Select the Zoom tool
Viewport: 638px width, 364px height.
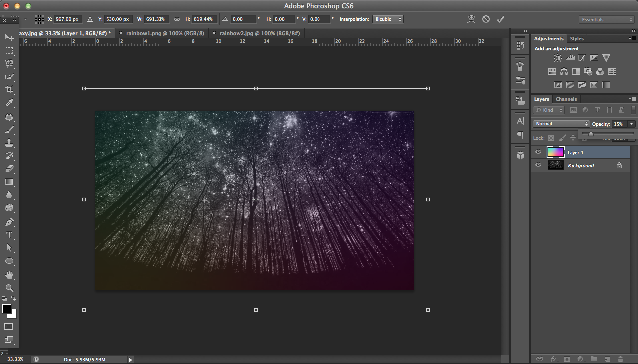(x=9, y=288)
